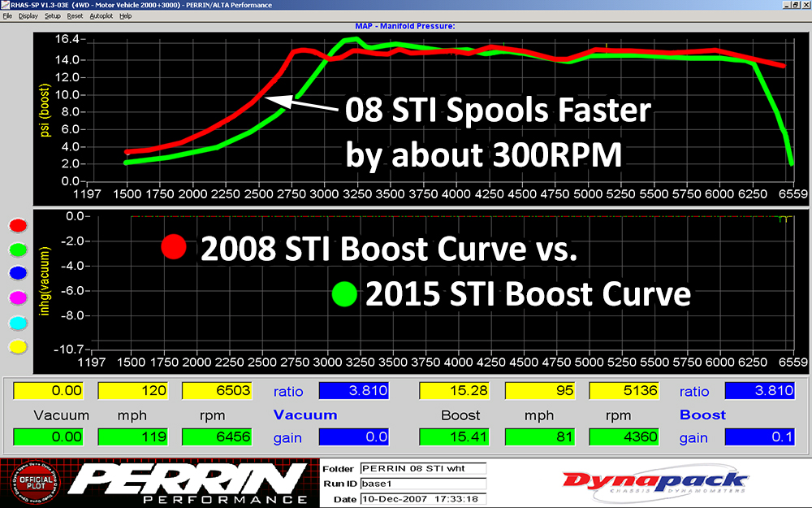The height and width of the screenshot is (508, 812).
Task: Click the green mph value 119
Action: click(132, 436)
